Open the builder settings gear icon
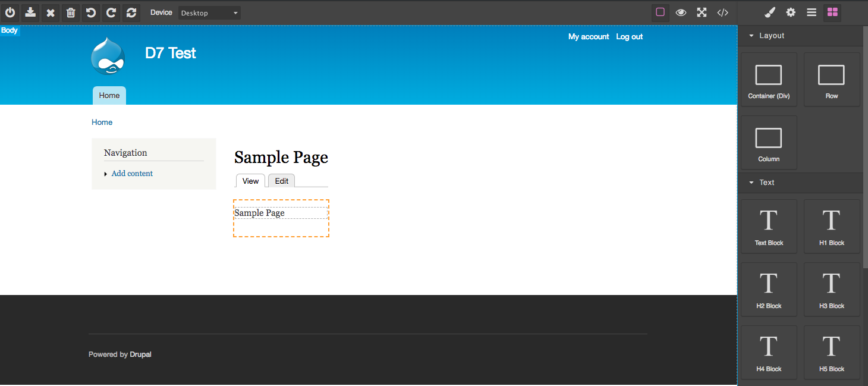The height and width of the screenshot is (386, 868). pos(790,12)
